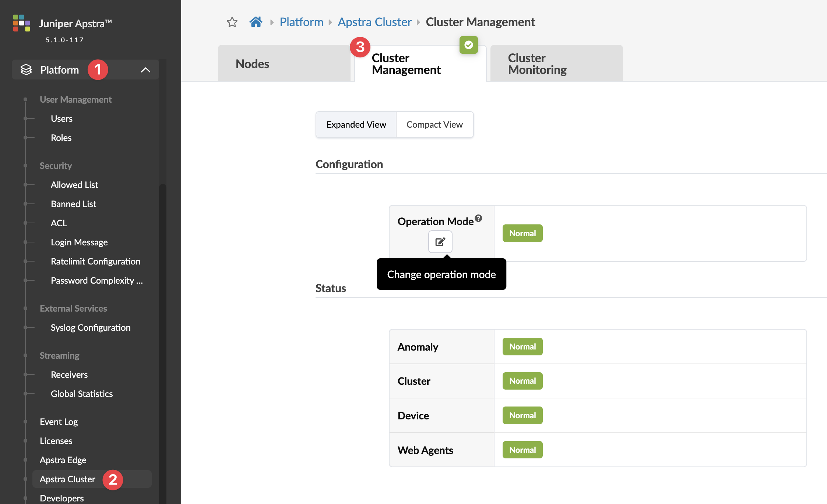Screen dimensions: 827x504
Task: Click the edit Operation Mode pencil icon
Action: click(x=440, y=242)
